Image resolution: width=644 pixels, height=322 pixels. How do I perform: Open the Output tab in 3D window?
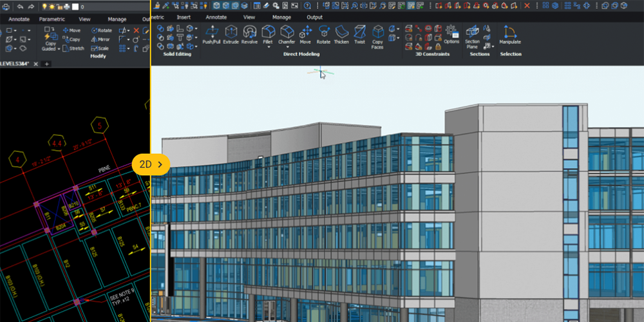click(315, 17)
